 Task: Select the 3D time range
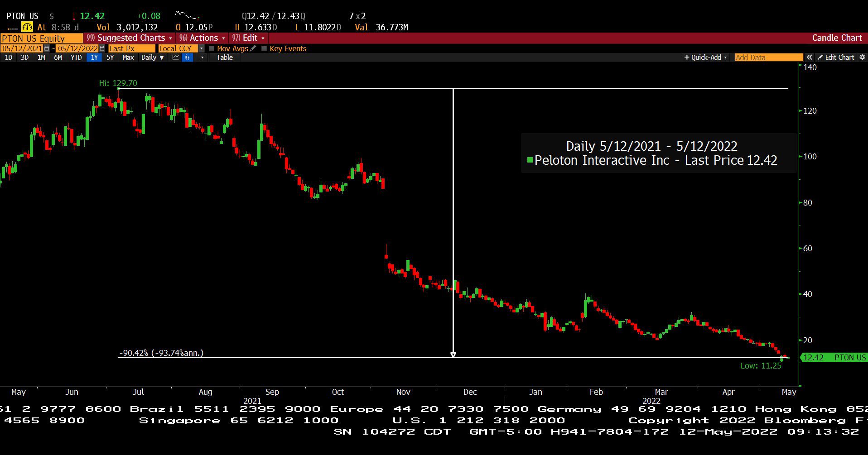click(x=24, y=57)
